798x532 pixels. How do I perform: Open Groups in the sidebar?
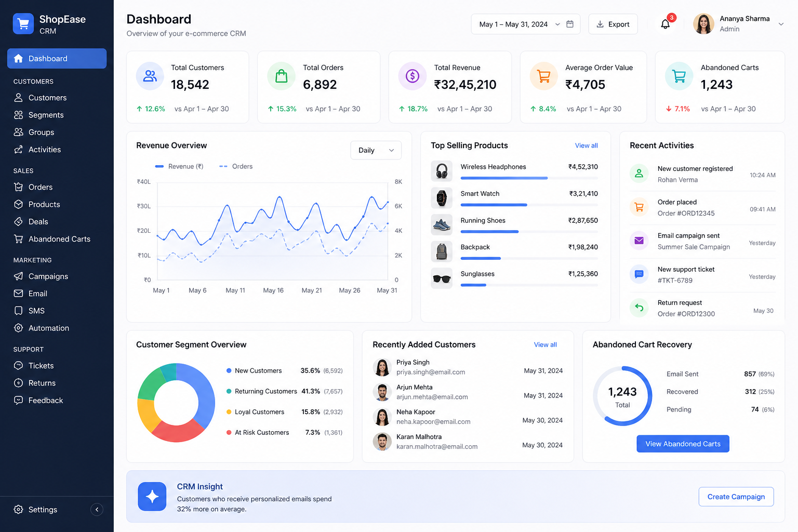(57, 132)
